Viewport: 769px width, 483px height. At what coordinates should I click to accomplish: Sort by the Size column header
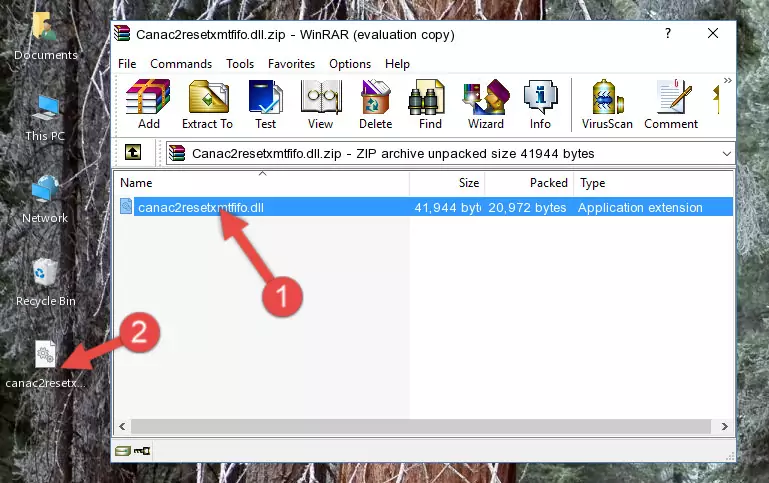point(447,182)
